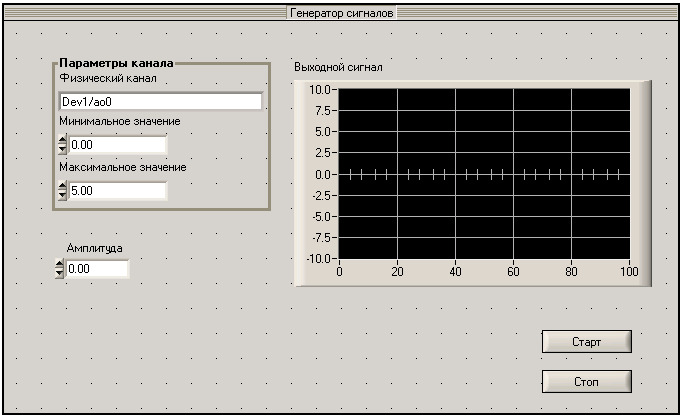The width and height of the screenshot is (682, 417).
Task: Click the 40 label on the X axis
Action: [455, 272]
